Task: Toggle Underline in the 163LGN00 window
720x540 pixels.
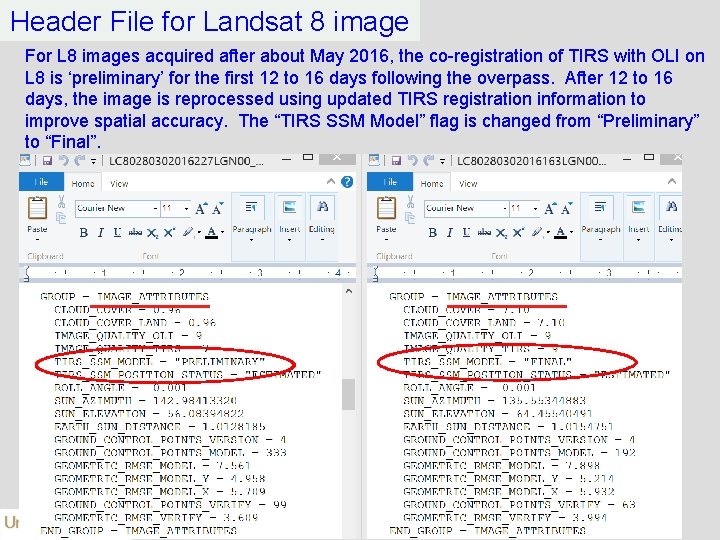Action: click(x=467, y=232)
